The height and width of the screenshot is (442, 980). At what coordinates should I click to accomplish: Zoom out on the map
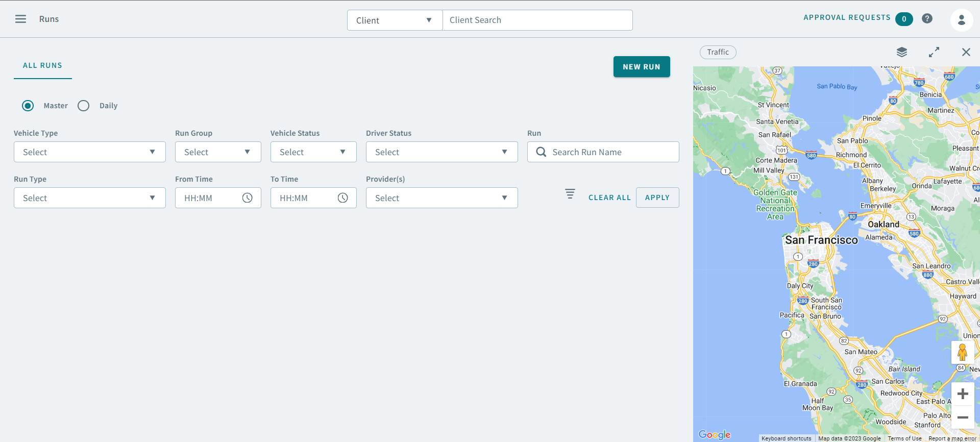click(x=962, y=418)
